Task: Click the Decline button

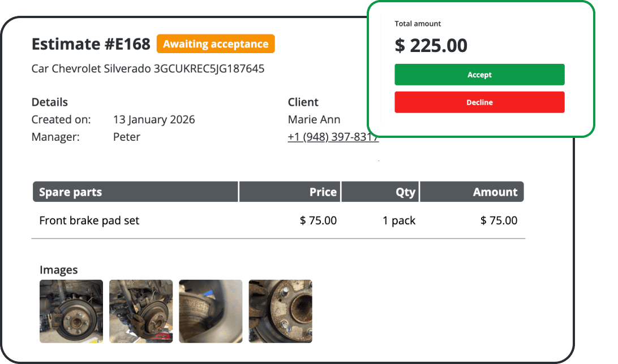Action: pyautogui.click(x=479, y=102)
